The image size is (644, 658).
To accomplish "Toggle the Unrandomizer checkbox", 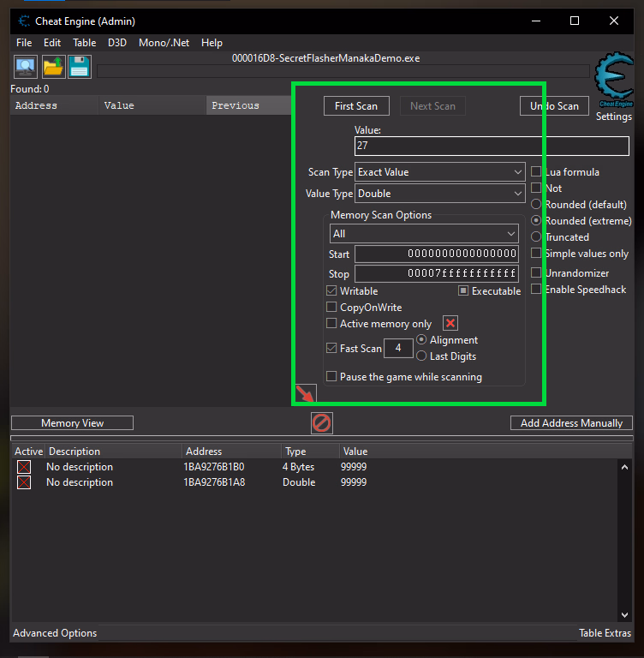I will coord(536,272).
